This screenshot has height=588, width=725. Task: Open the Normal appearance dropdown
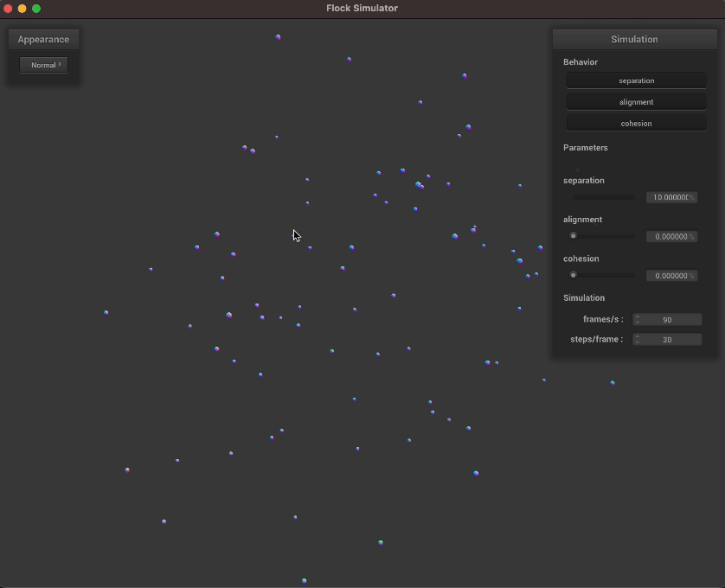(44, 65)
